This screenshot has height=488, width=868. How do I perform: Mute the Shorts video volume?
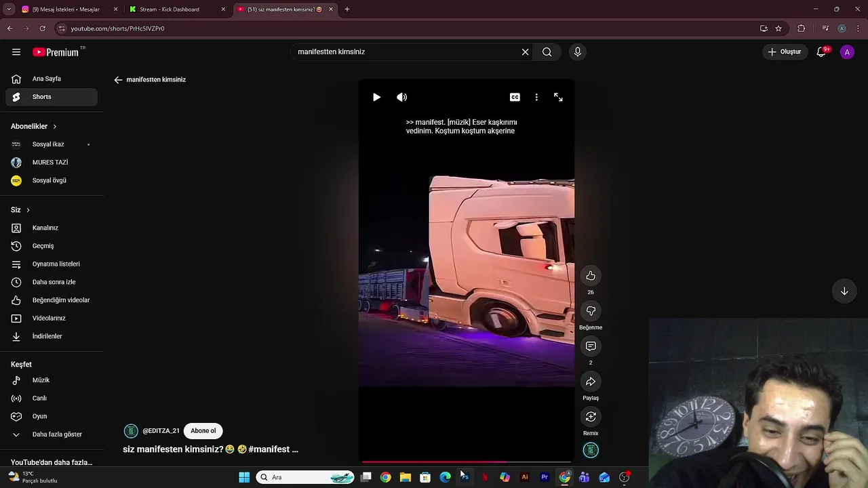pos(402,97)
